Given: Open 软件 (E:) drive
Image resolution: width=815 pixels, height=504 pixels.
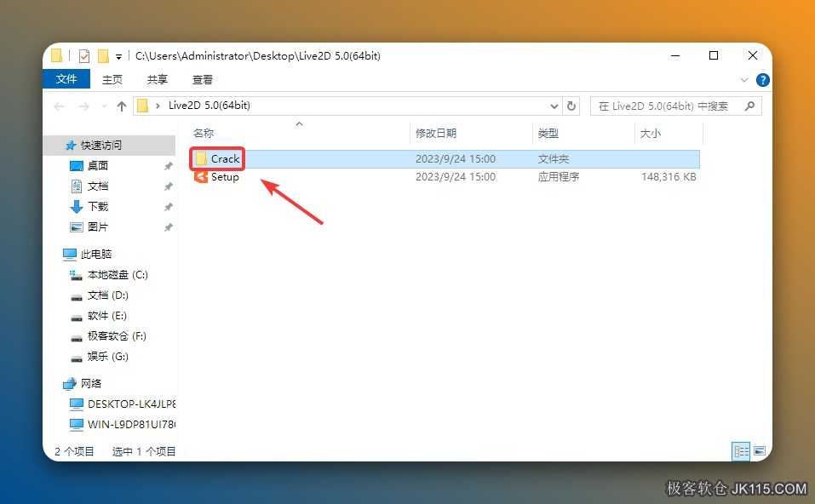Looking at the screenshot, I should tap(106, 315).
